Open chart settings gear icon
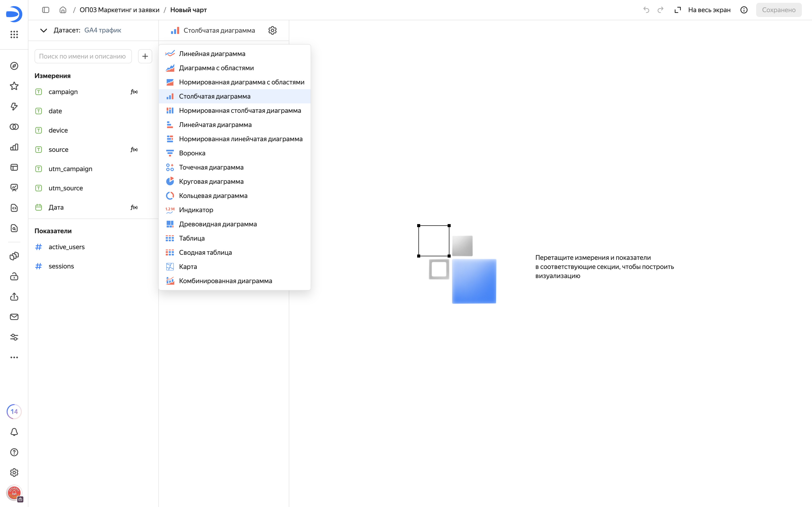 (x=272, y=30)
